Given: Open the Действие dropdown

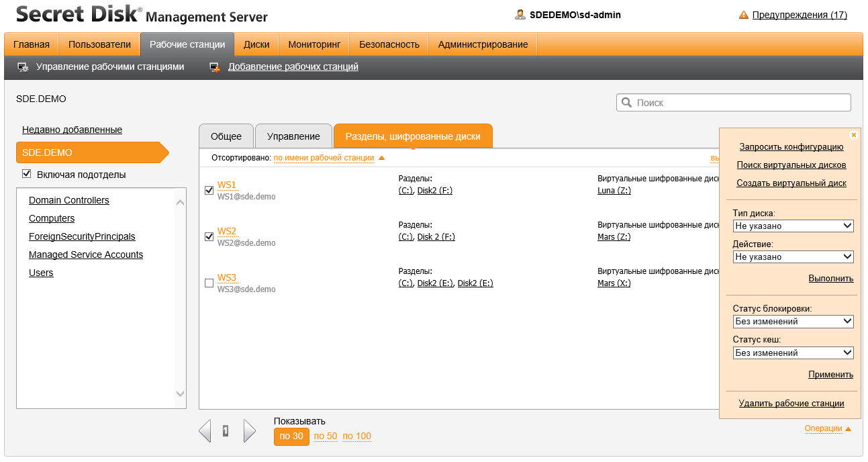Looking at the screenshot, I should tap(793, 257).
